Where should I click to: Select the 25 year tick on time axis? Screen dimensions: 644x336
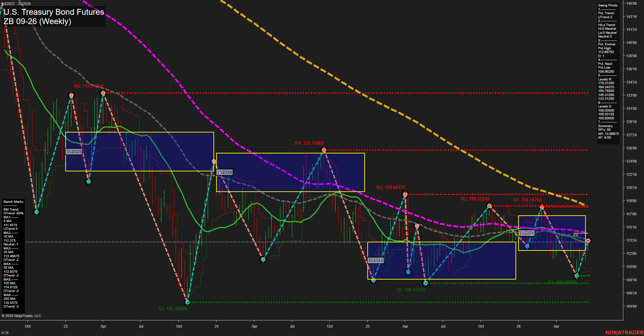368,326
